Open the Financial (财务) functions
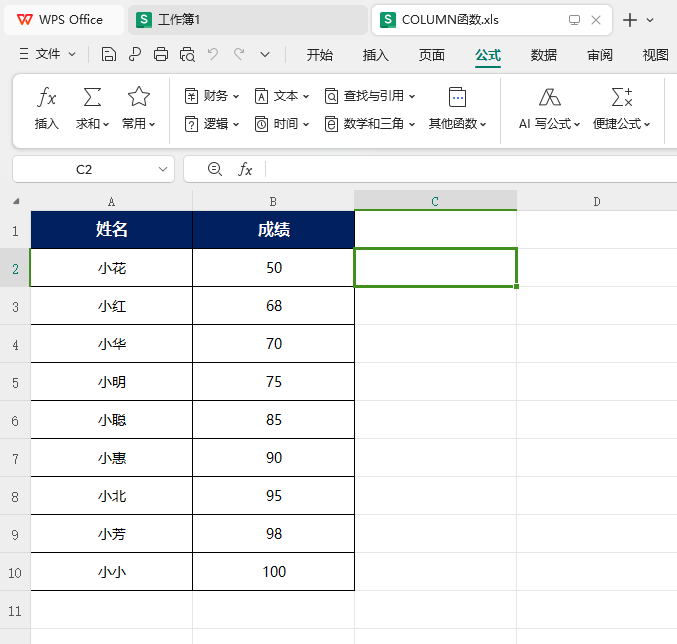The width and height of the screenshot is (677, 644). pyautogui.click(x=212, y=96)
